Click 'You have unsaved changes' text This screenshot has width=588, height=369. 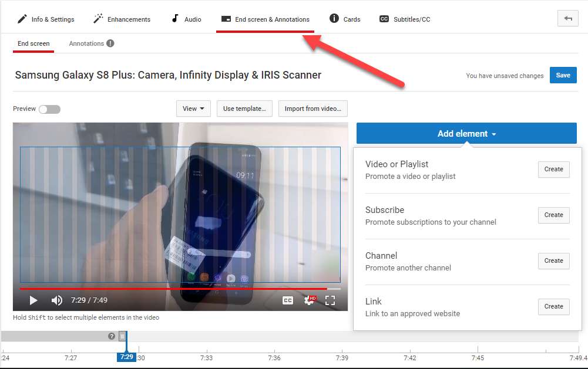(505, 76)
